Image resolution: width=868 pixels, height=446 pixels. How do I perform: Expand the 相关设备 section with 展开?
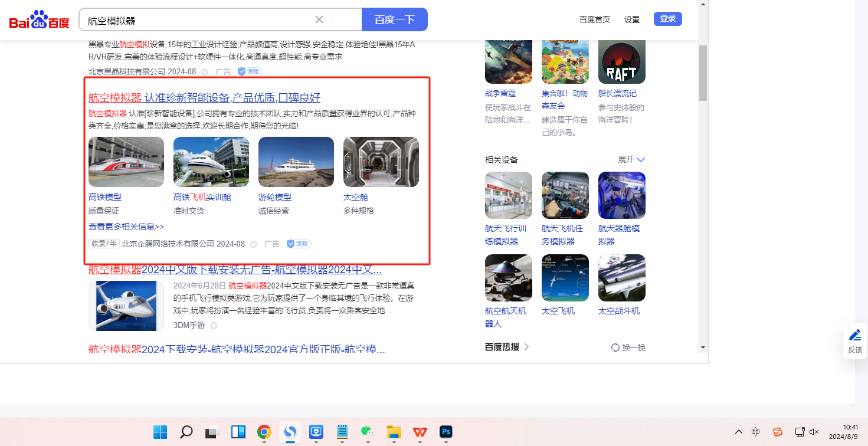tap(631, 159)
